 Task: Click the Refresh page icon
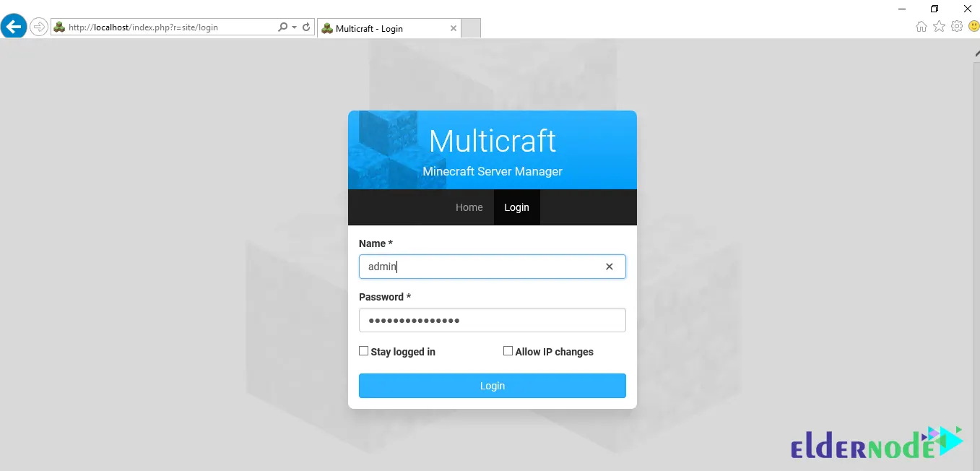coord(306,27)
